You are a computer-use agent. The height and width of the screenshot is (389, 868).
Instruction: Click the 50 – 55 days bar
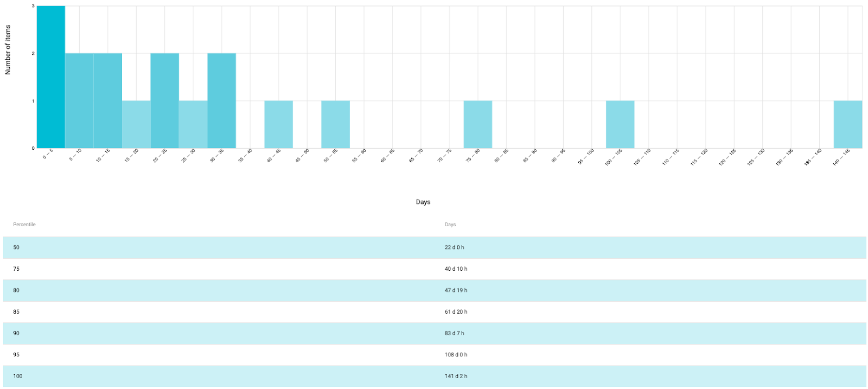click(x=336, y=124)
